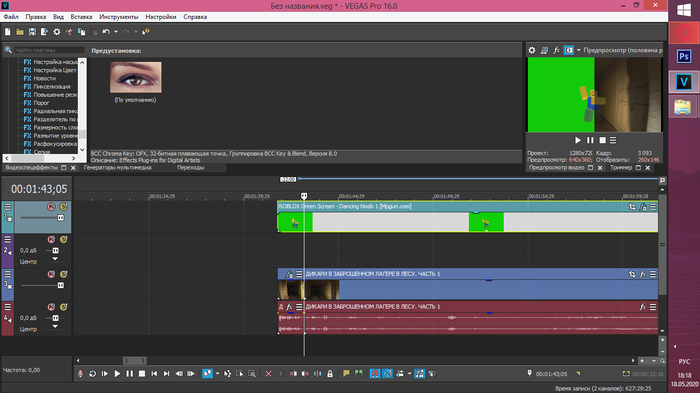
Task: Solo audio track 4
Action: point(63,307)
